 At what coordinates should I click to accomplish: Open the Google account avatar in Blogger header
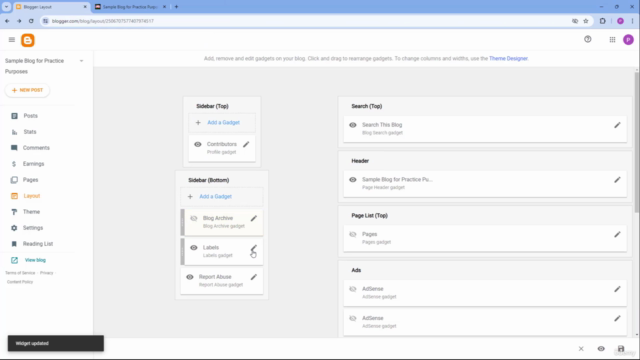[x=628, y=40]
